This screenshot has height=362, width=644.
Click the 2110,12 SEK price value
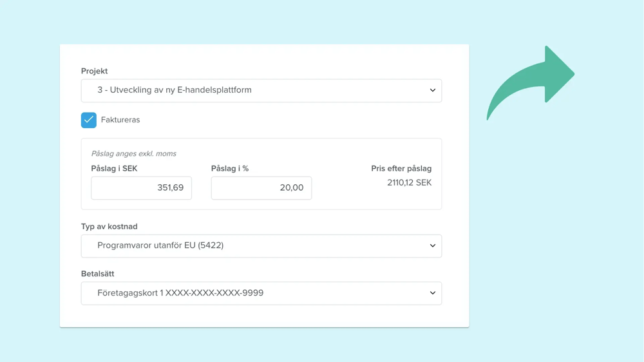409,183
